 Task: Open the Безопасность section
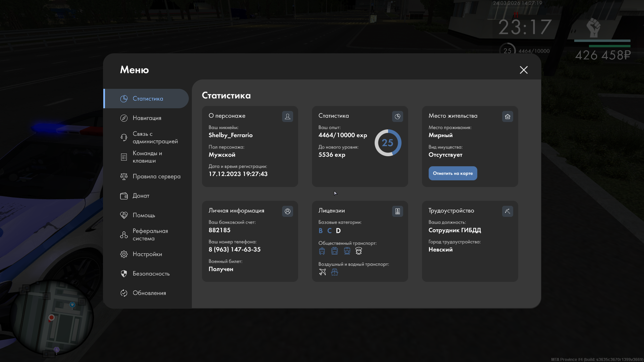pos(151,274)
